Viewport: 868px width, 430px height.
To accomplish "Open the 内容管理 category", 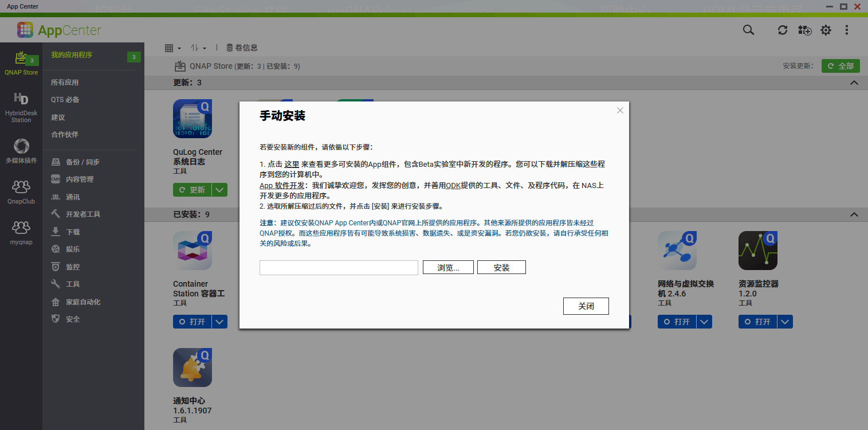I will coord(72,179).
